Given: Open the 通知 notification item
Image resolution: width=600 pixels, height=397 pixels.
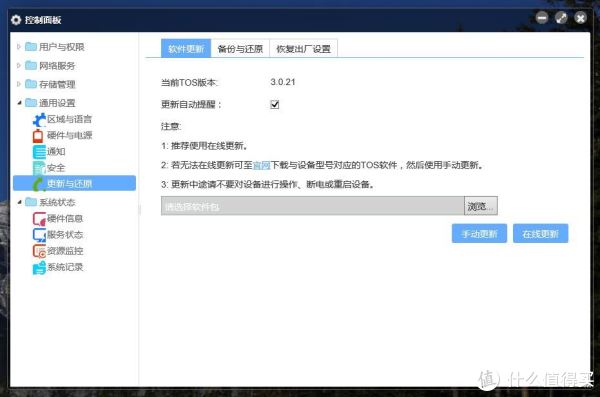Looking at the screenshot, I should pyautogui.click(x=56, y=152).
